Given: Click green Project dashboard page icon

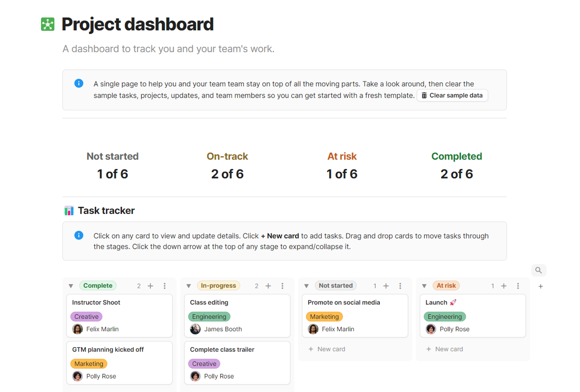Looking at the screenshot, I should tap(48, 24).
